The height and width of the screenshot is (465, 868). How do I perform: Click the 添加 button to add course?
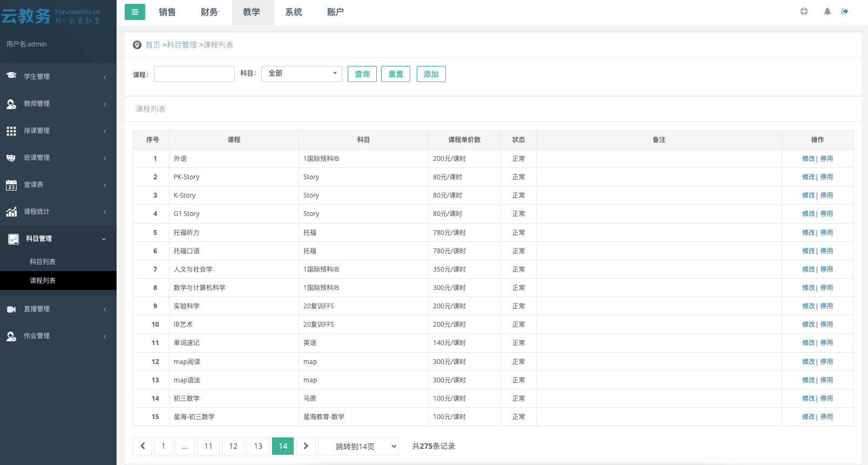pos(431,74)
